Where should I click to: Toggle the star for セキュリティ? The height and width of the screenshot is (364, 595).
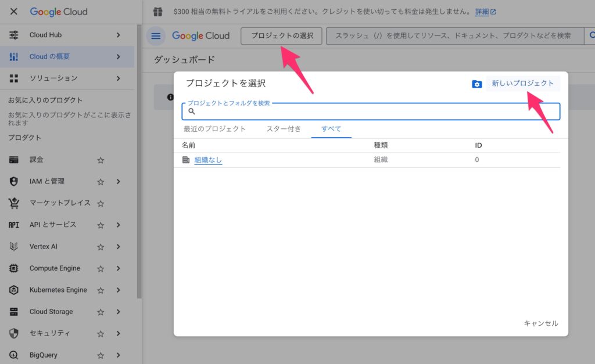click(x=101, y=334)
